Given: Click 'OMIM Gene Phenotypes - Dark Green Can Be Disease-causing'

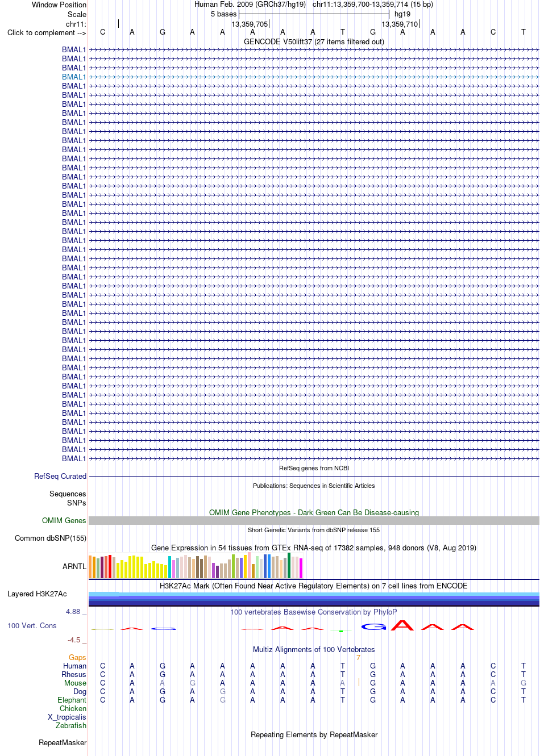Looking at the screenshot, I should [314, 512].
